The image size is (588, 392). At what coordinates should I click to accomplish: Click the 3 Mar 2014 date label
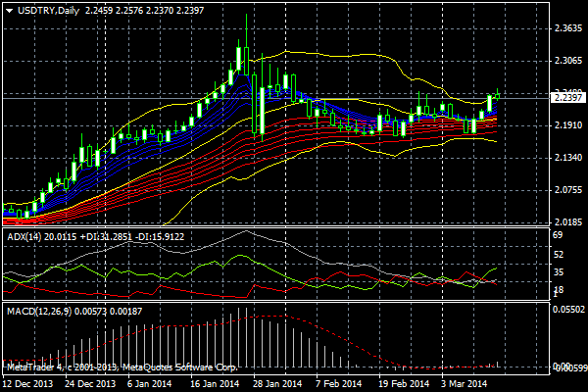tap(465, 384)
